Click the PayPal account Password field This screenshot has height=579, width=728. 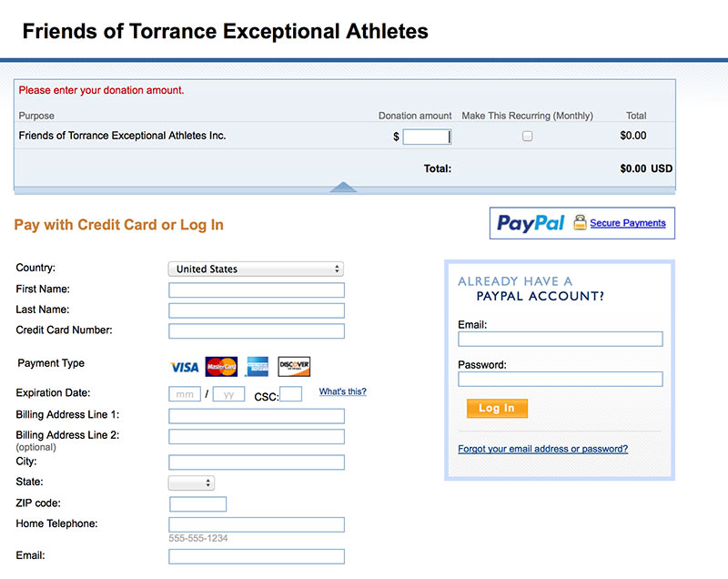click(561, 380)
